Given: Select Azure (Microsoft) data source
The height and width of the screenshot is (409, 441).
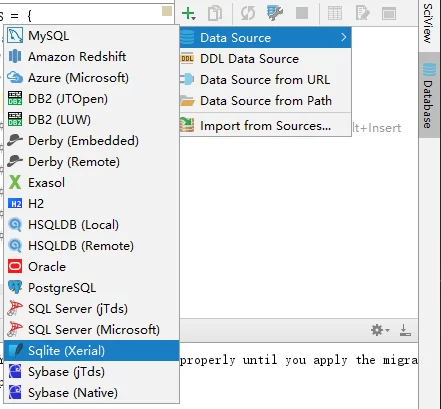Looking at the screenshot, I should pos(92,78).
